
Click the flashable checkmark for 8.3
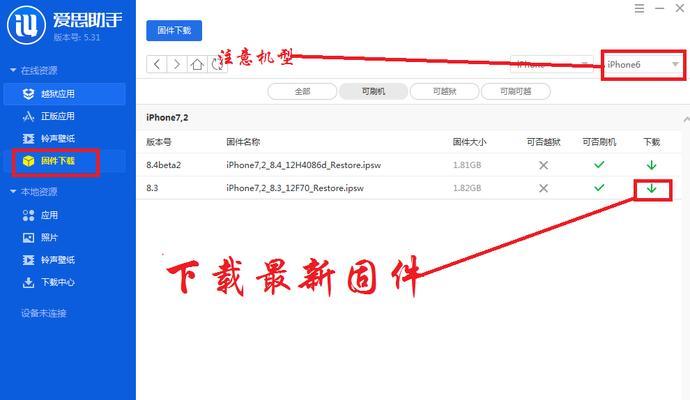pos(599,188)
